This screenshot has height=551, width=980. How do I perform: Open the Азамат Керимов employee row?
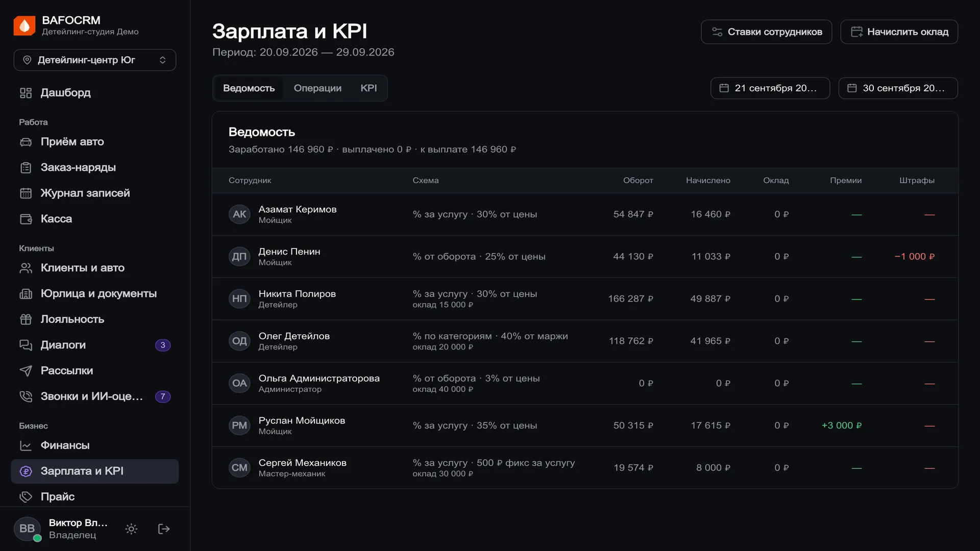click(585, 214)
